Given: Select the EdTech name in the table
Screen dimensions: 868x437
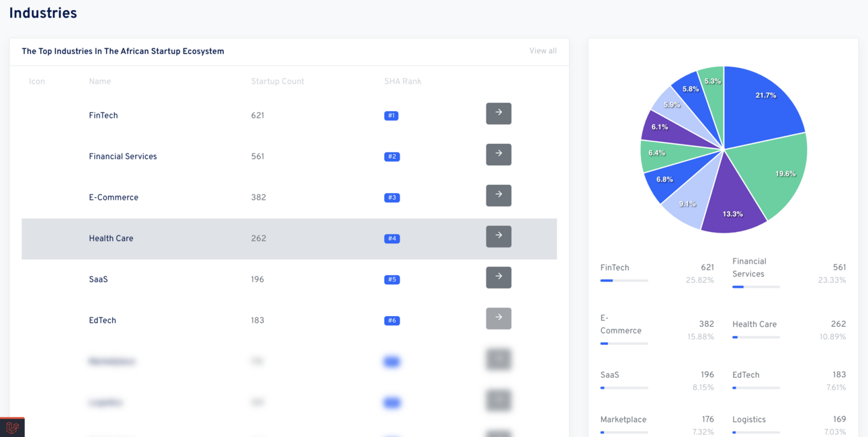Looking at the screenshot, I should click(x=102, y=321).
